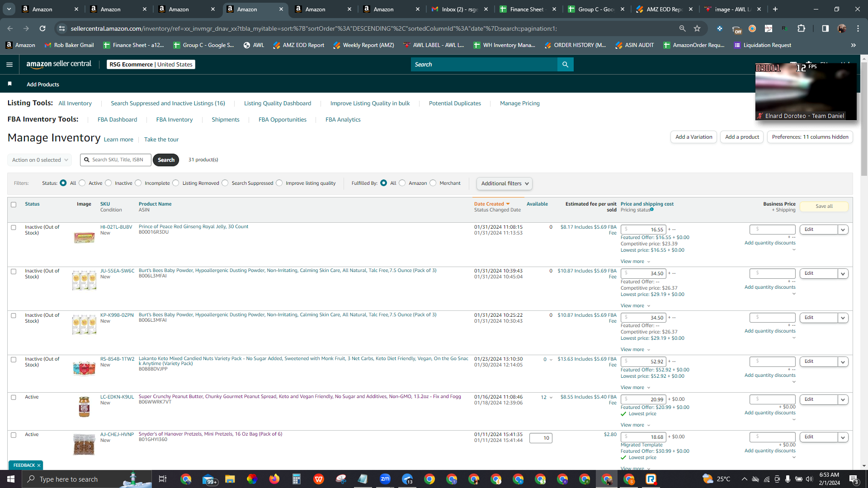Open the Additional filters dropdown
Viewport: 868px width, 488px height.
505,183
